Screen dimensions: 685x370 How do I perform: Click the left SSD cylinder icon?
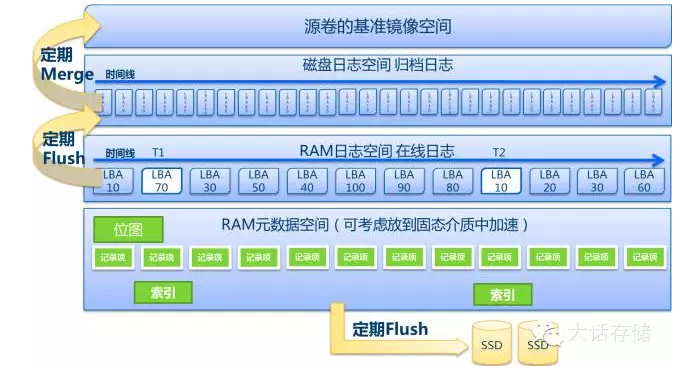point(492,343)
